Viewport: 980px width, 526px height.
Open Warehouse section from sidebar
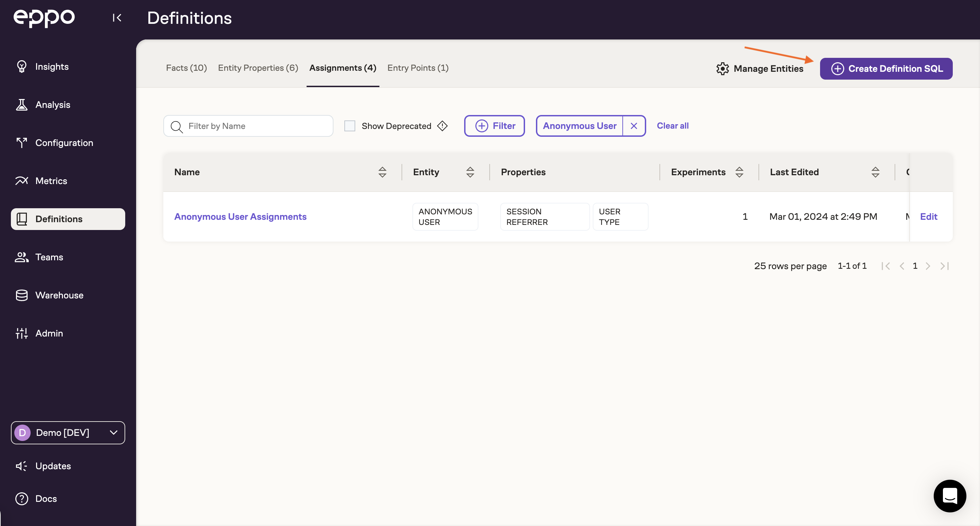coord(59,295)
